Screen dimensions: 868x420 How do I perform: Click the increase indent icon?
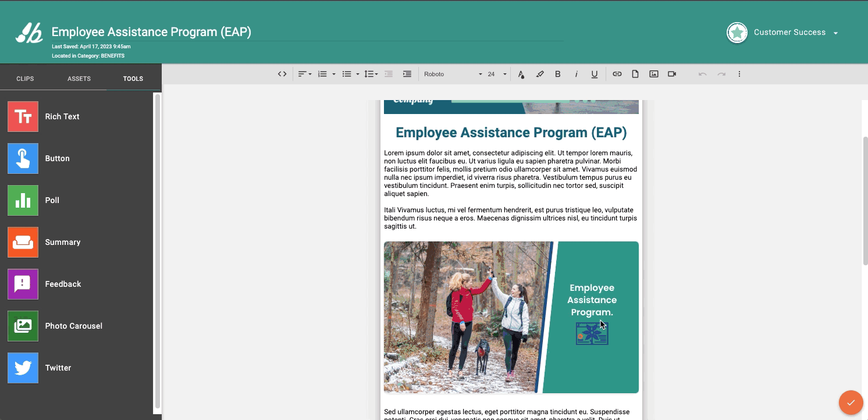pos(407,74)
